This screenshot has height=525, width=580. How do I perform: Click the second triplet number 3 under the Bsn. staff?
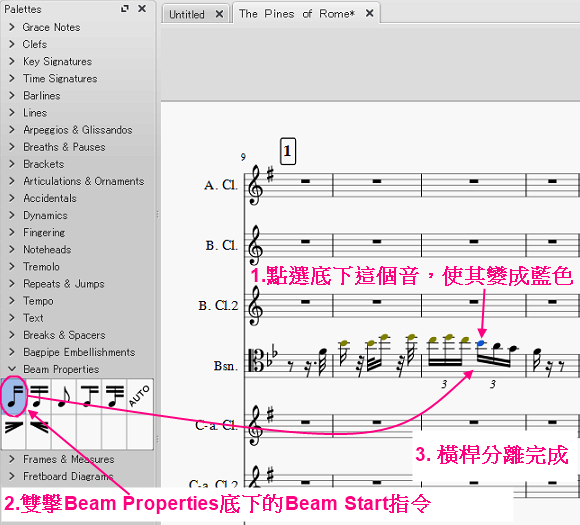493,384
